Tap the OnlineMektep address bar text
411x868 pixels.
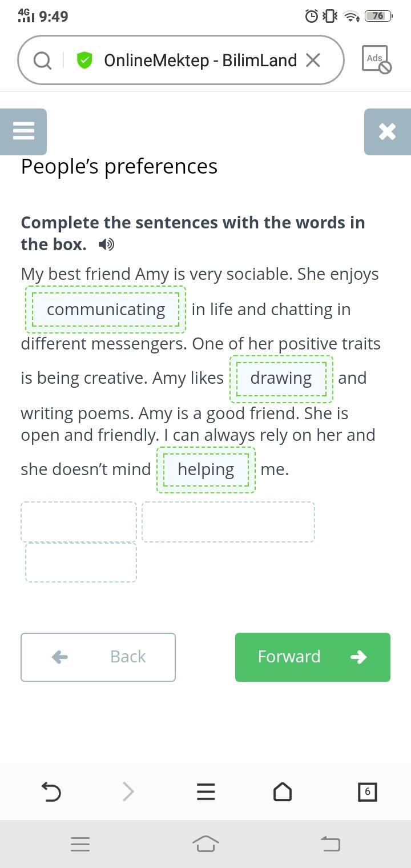coord(200,60)
